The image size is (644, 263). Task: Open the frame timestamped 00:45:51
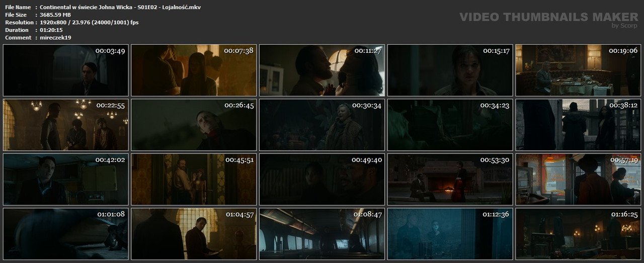[194, 180]
